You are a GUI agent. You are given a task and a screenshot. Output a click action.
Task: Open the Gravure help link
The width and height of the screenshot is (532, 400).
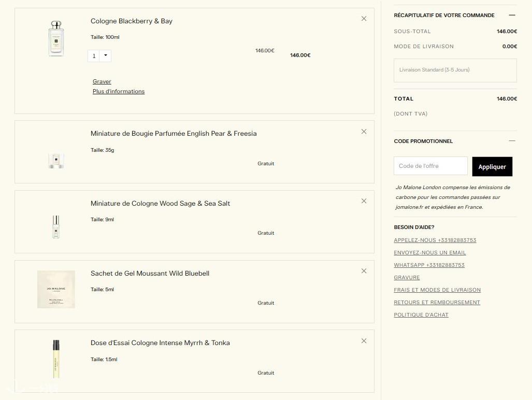(x=407, y=278)
